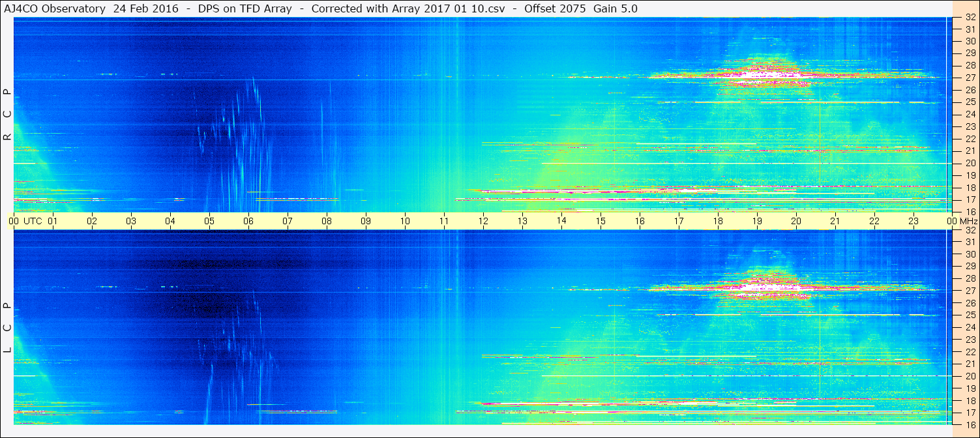Image resolution: width=980 pixels, height=438 pixels.
Task: Click the 31 MHz label of the LCP panel
Action: 970,242
